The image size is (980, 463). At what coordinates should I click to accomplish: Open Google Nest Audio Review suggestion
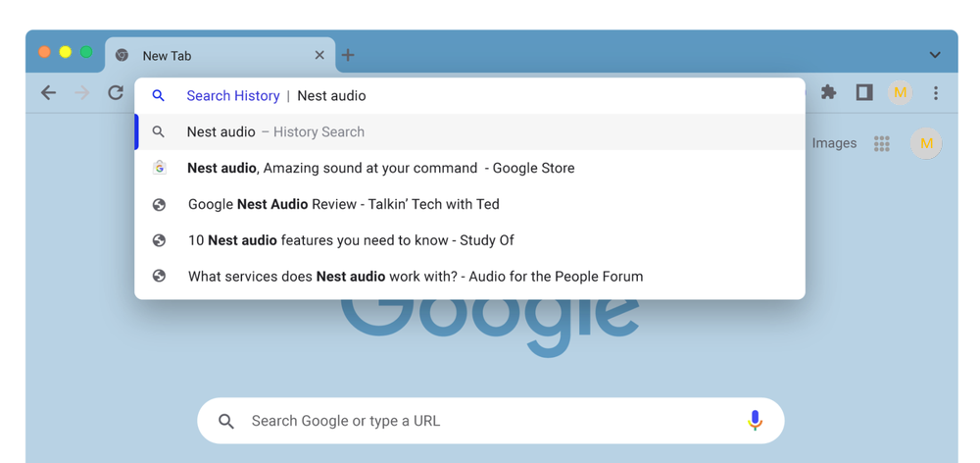coord(470,204)
